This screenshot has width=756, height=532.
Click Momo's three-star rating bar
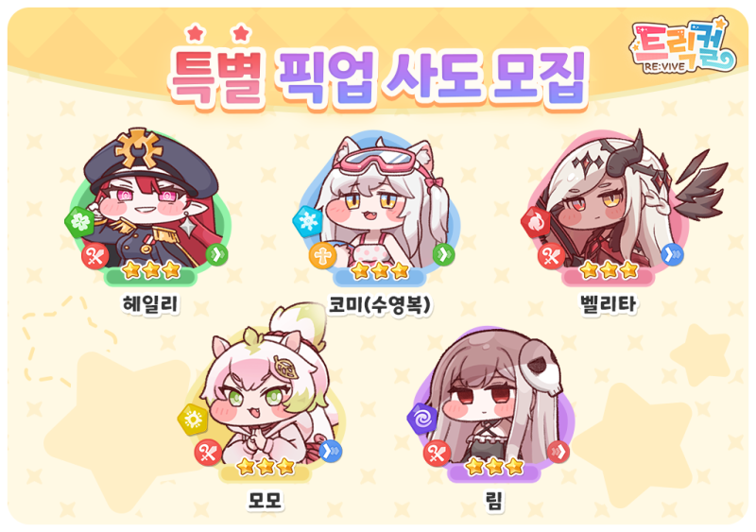(266, 468)
